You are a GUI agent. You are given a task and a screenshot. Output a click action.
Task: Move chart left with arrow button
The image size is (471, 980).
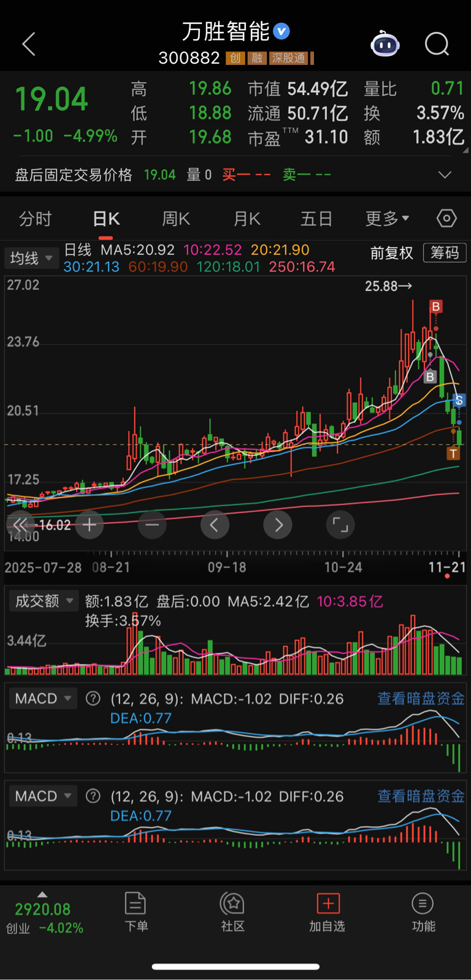click(x=215, y=525)
